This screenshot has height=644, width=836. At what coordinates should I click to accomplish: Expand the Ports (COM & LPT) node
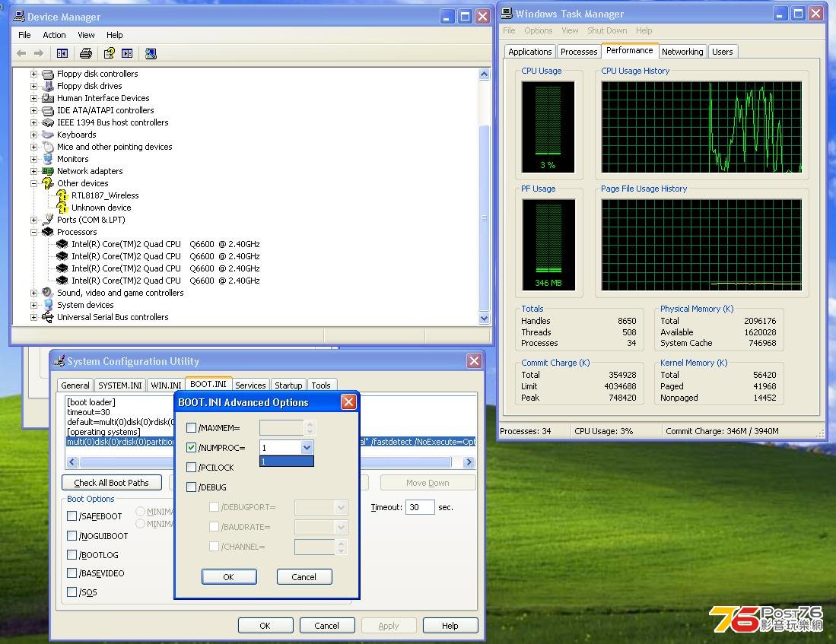click(x=33, y=220)
